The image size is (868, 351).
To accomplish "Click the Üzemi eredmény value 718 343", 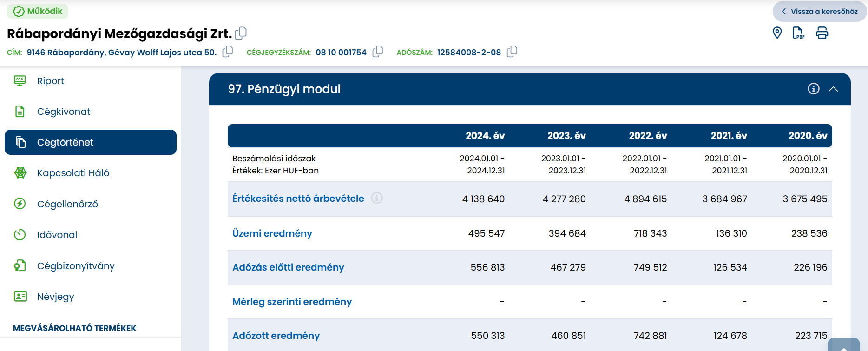I will click(x=651, y=233).
